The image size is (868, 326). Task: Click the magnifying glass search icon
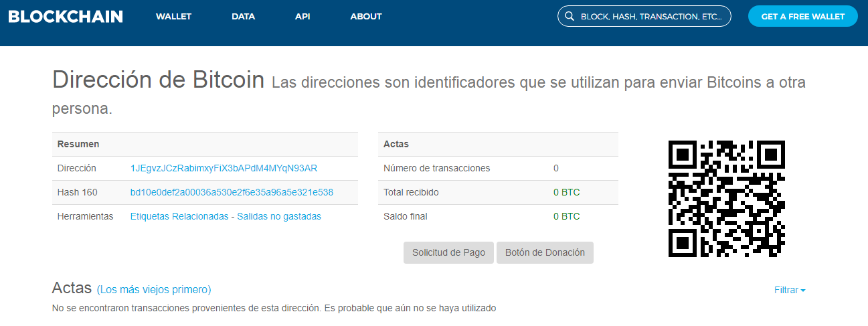pos(570,17)
